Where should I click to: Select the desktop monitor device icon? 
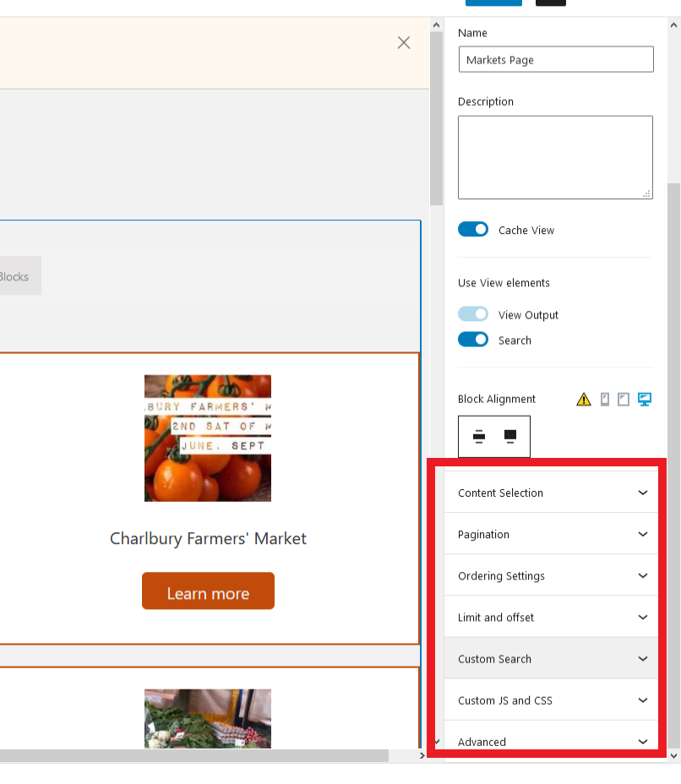(644, 400)
